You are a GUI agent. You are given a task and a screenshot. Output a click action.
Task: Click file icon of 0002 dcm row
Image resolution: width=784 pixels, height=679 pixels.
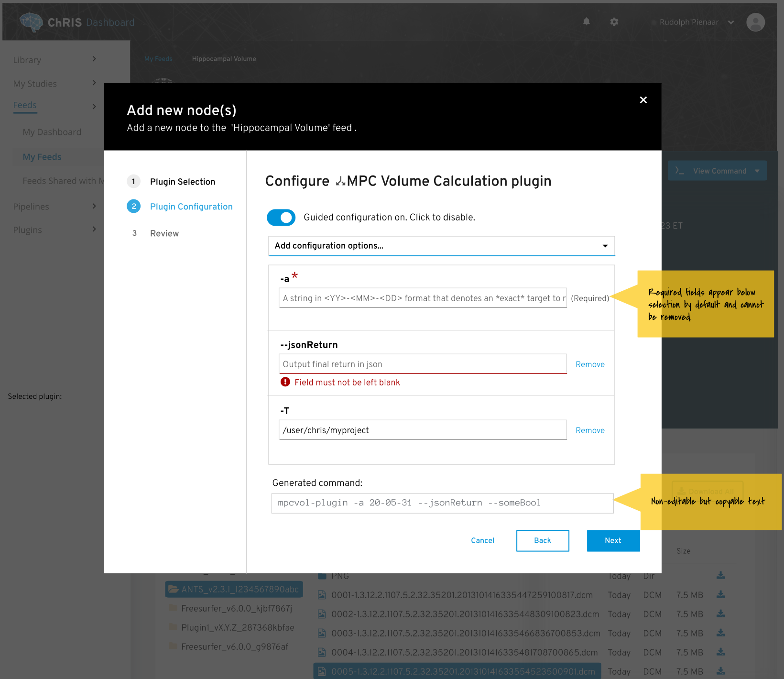coord(322,614)
